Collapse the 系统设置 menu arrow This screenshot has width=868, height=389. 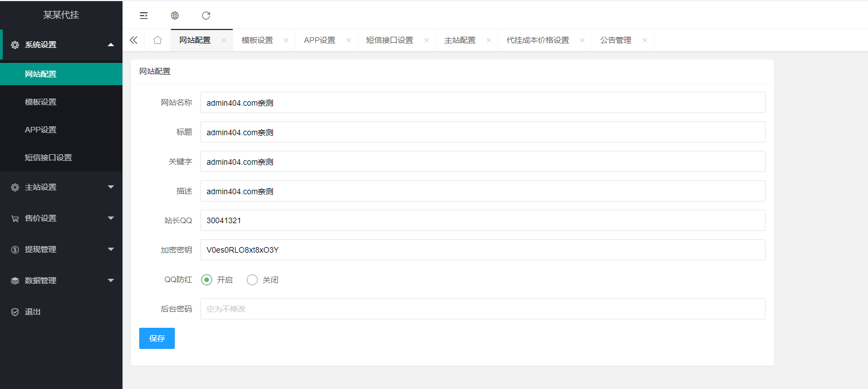[111, 45]
